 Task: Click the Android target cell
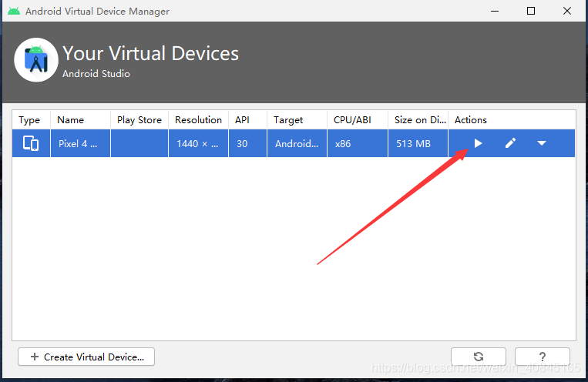point(297,143)
